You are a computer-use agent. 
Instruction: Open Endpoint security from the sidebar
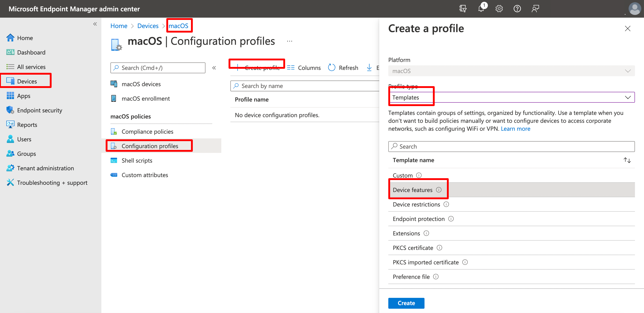point(40,110)
